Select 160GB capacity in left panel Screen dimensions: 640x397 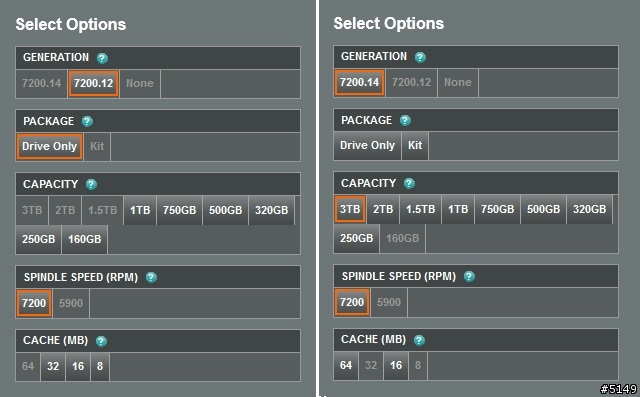pos(84,239)
